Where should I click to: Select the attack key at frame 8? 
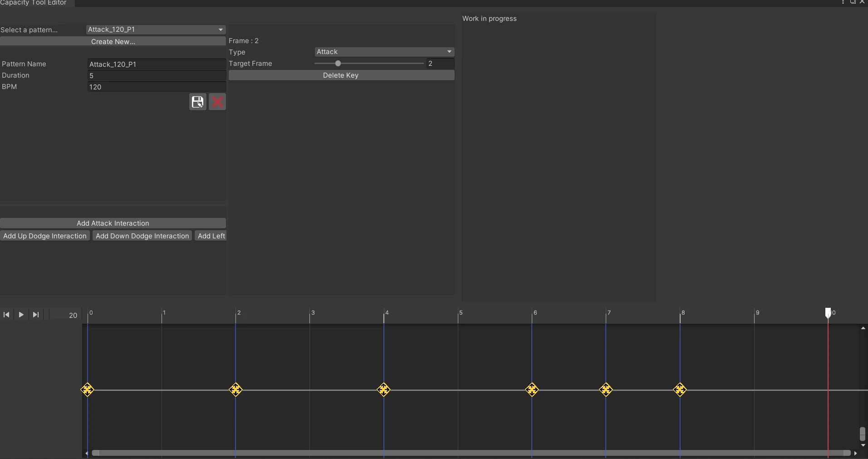point(680,390)
